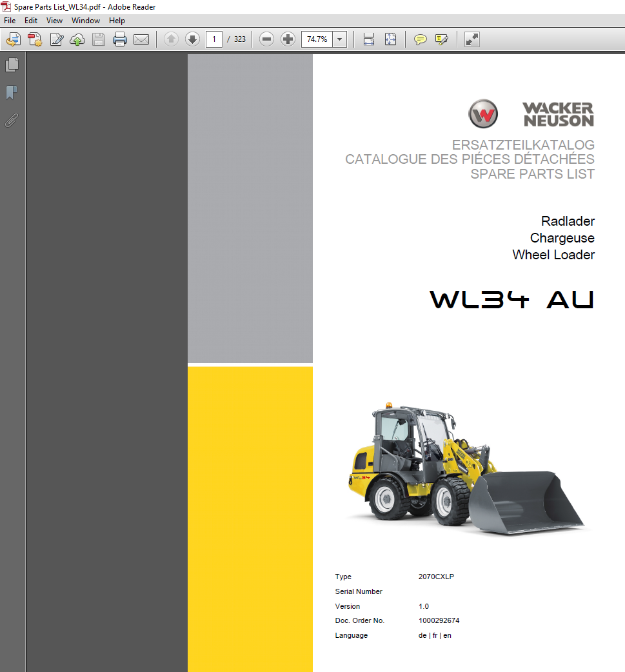Click the Create PDF online icon
This screenshot has height=672, width=625.
point(35,40)
